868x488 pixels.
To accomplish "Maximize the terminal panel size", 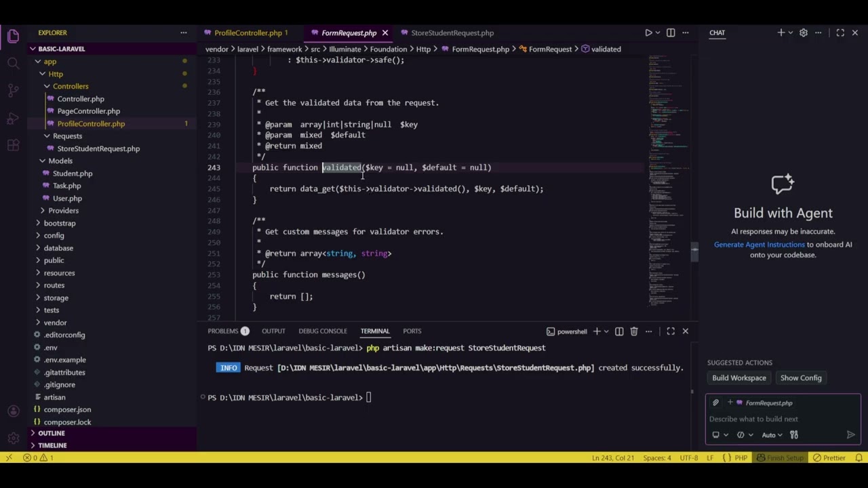I will click(x=671, y=331).
